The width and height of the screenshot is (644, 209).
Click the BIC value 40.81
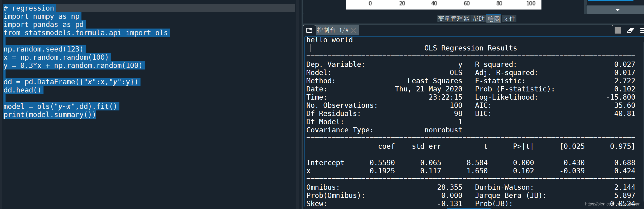(x=625, y=114)
